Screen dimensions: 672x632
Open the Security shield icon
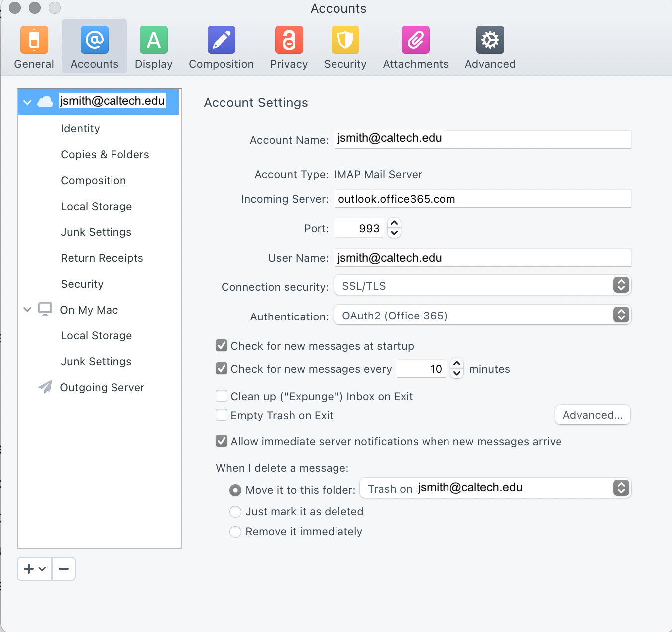[345, 40]
